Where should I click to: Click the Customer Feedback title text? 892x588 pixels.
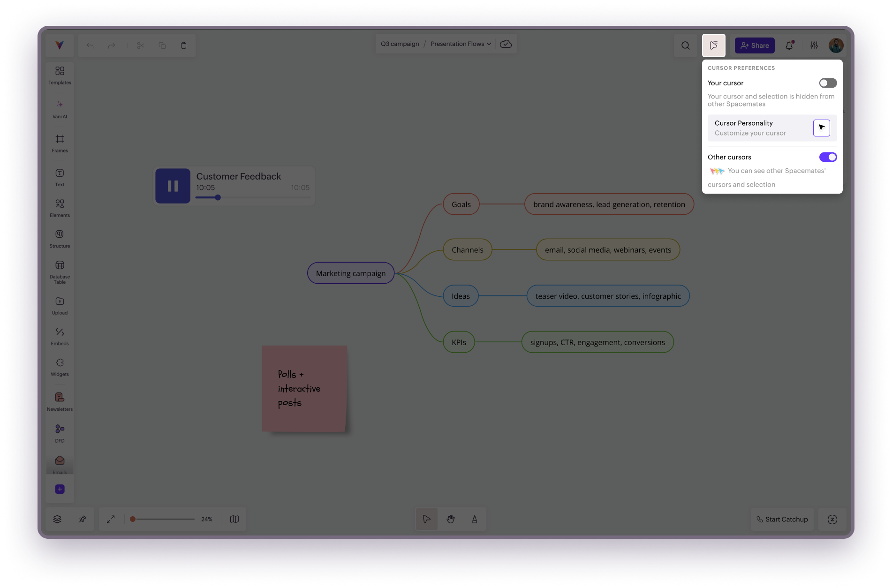click(x=239, y=176)
